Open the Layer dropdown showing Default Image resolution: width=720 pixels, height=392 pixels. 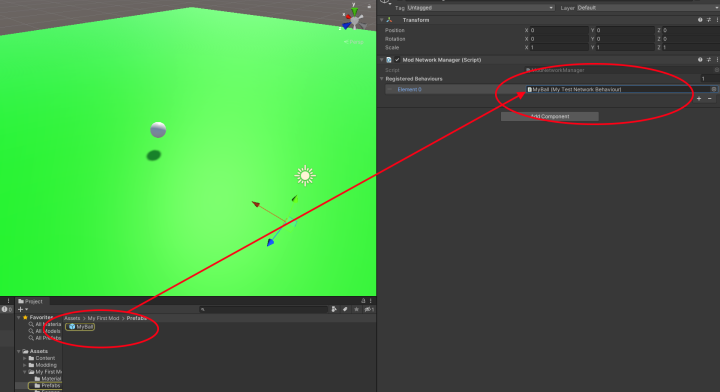point(648,8)
